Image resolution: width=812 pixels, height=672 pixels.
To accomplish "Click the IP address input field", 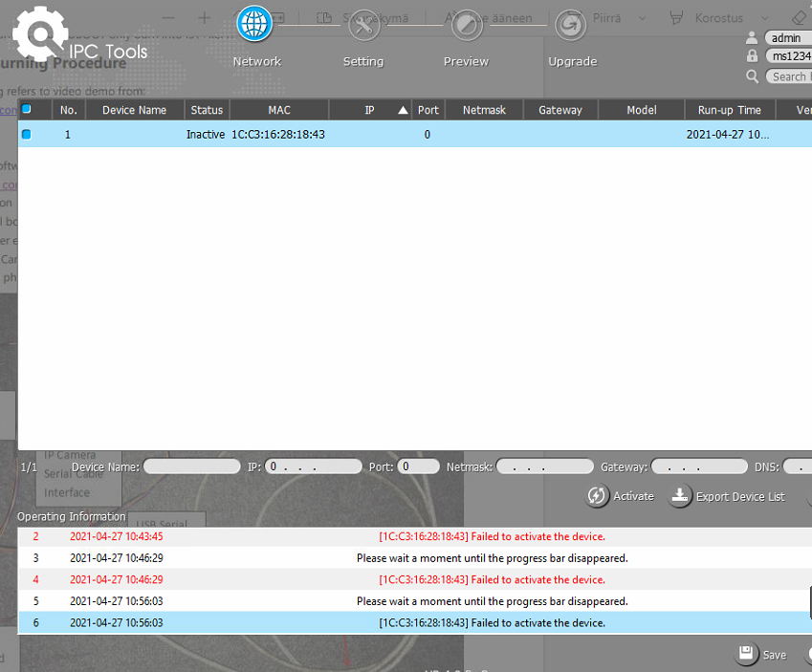I will pyautogui.click(x=314, y=466).
